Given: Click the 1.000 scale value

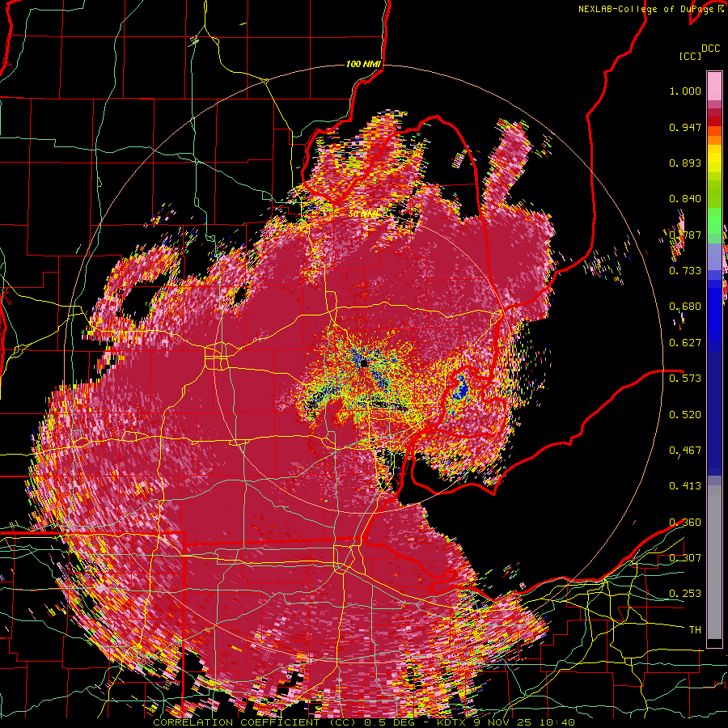Looking at the screenshot, I should pyautogui.click(x=685, y=91).
